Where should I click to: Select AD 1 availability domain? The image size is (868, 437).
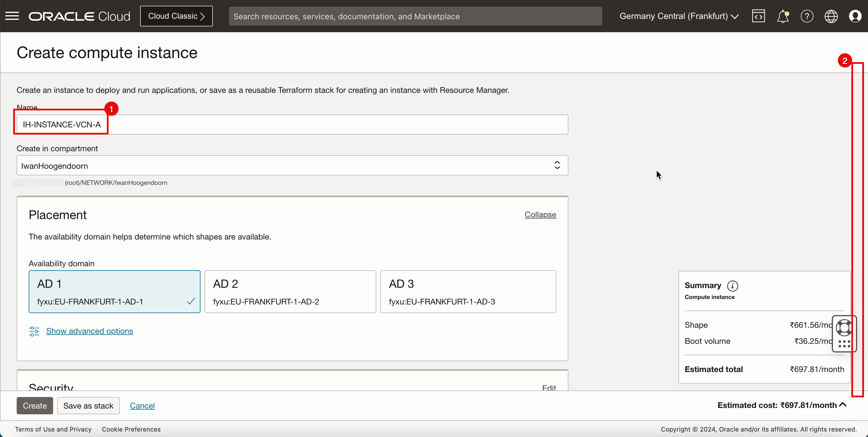click(114, 292)
